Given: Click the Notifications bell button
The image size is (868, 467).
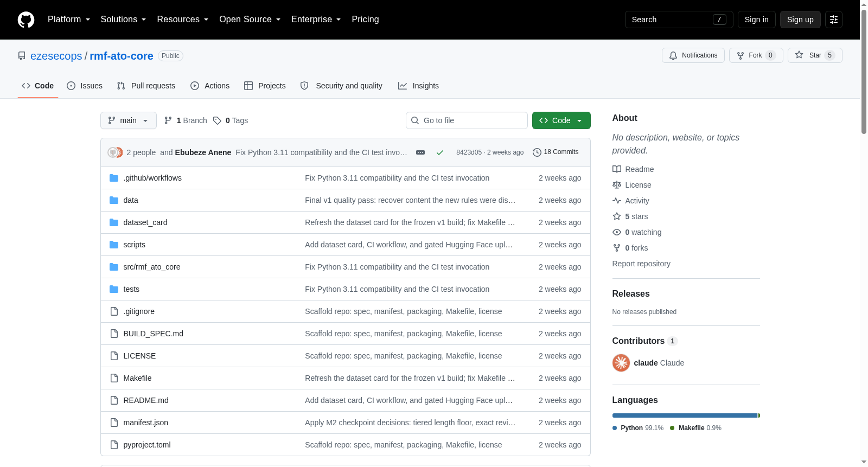Looking at the screenshot, I should tap(693, 55).
